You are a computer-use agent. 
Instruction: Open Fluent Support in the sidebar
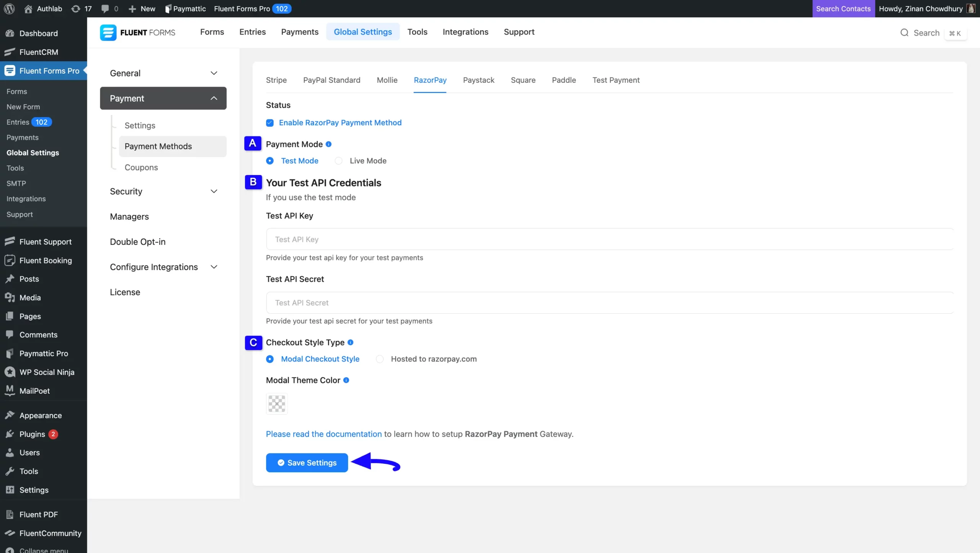tap(46, 241)
